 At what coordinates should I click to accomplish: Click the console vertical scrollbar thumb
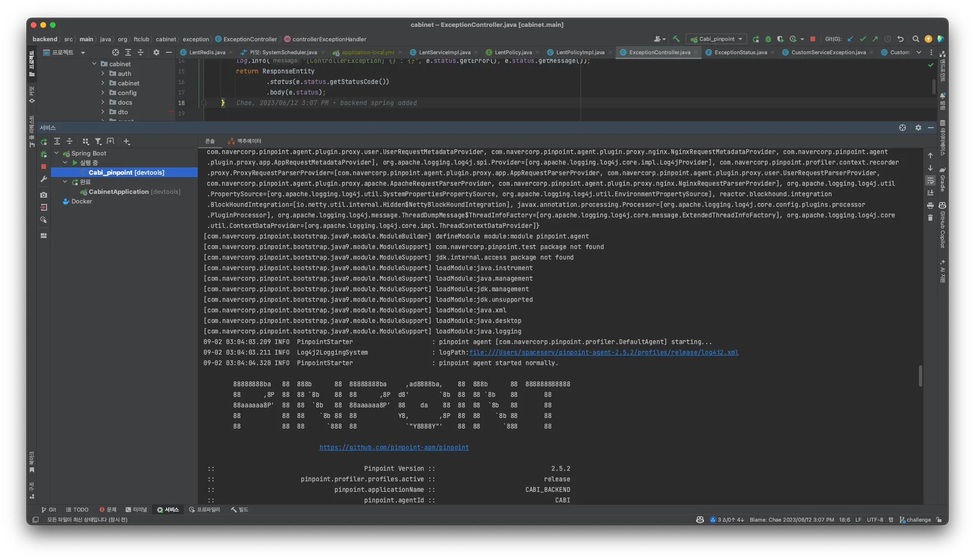pyautogui.click(x=920, y=376)
